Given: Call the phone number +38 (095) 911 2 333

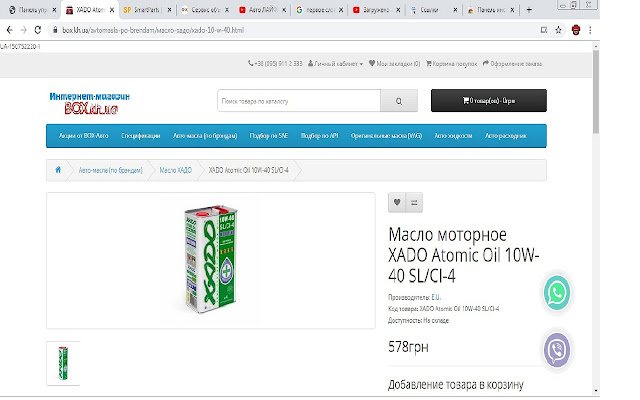Looking at the screenshot, I should point(275,64).
